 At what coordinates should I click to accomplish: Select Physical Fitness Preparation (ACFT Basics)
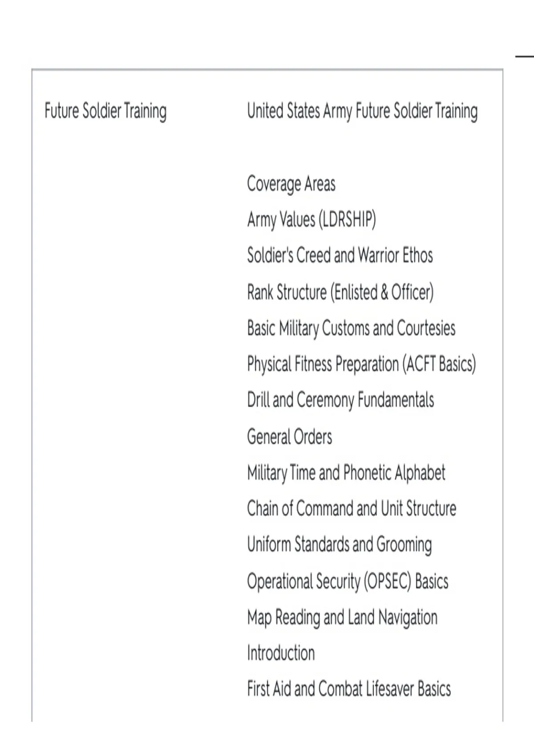point(361,364)
